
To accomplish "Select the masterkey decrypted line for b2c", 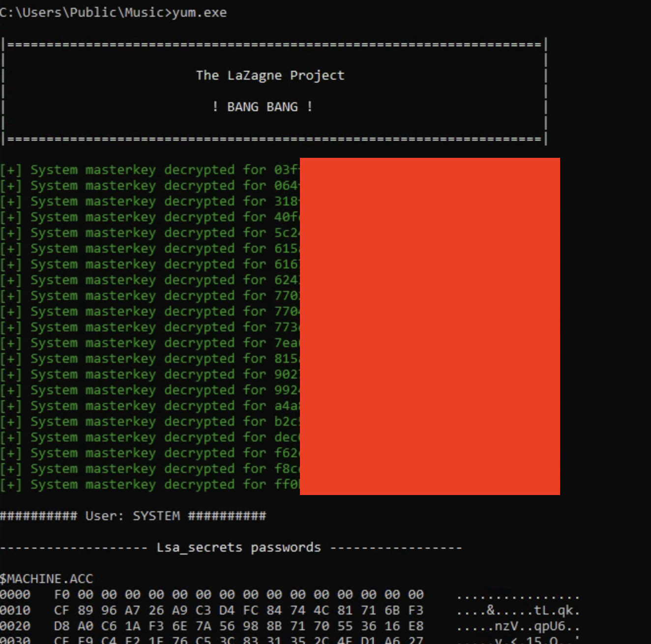I will [149, 421].
